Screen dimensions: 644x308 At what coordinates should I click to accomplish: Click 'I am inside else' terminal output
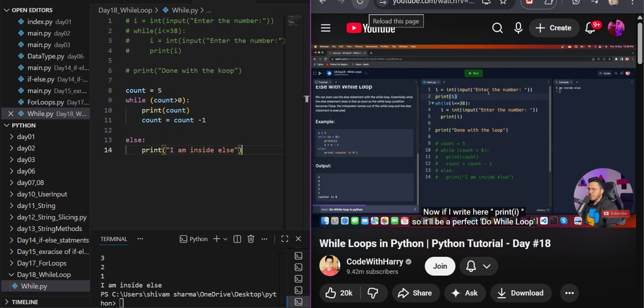pyautogui.click(x=131, y=285)
